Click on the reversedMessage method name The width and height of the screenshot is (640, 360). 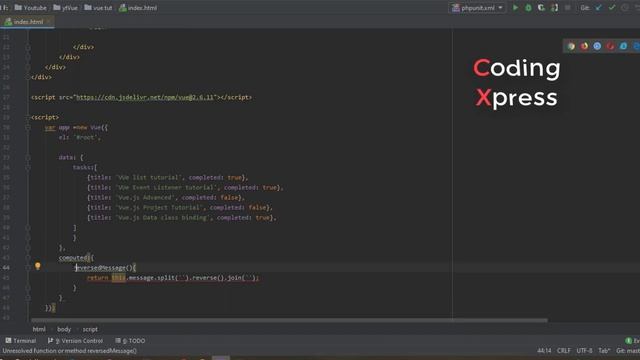[x=101, y=268]
